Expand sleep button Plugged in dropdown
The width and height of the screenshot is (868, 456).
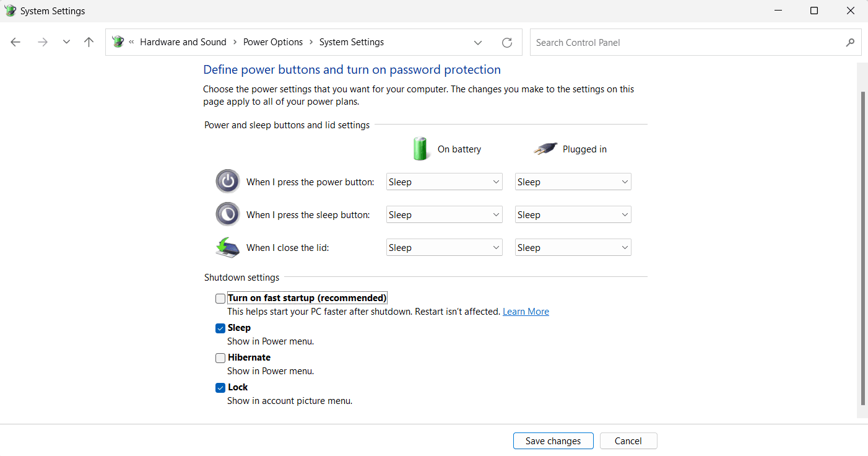[573, 215]
